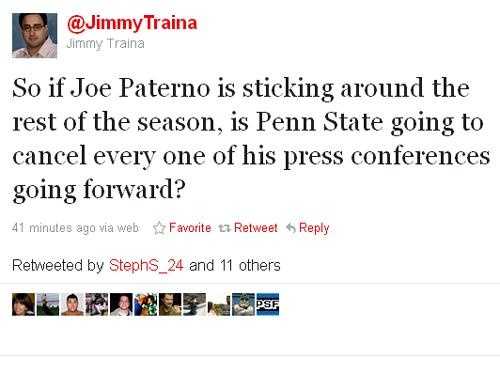Viewport: 500px width, 373px height.
Task: Click the Retweet arrows icon
Action: 224,228
